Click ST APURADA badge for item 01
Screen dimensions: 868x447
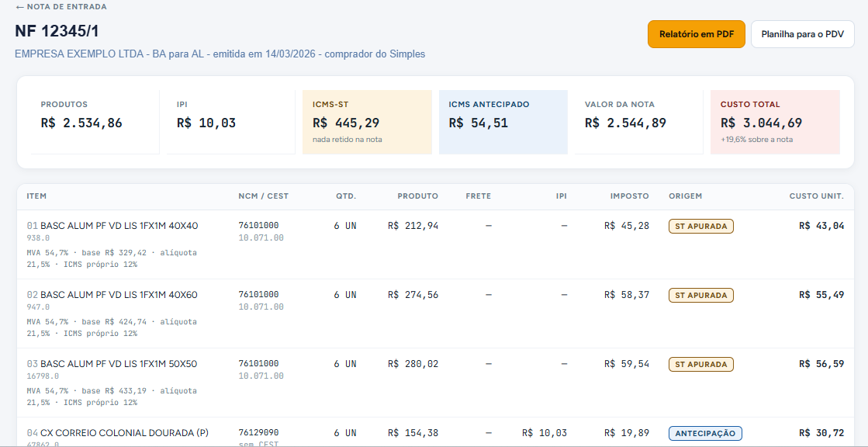click(700, 226)
